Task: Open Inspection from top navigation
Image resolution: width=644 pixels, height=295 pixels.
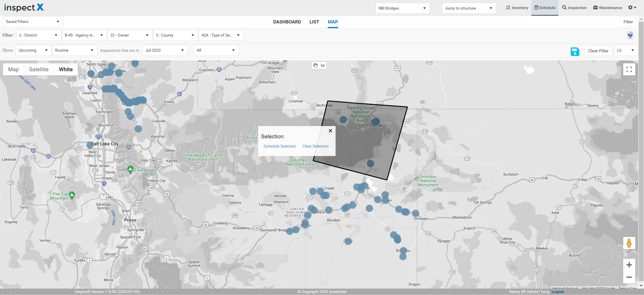Action: 575,8
